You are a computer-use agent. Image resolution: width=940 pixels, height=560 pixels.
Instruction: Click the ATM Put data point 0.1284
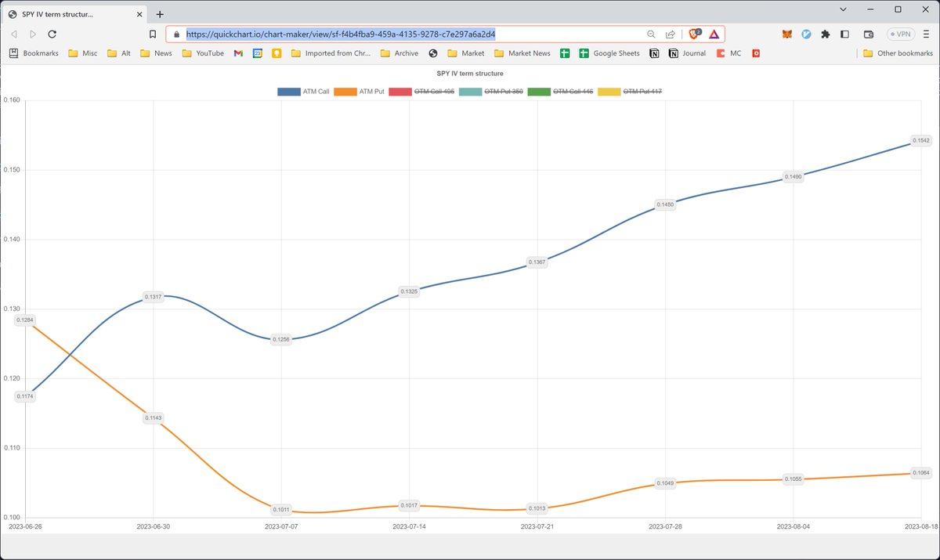[25, 320]
